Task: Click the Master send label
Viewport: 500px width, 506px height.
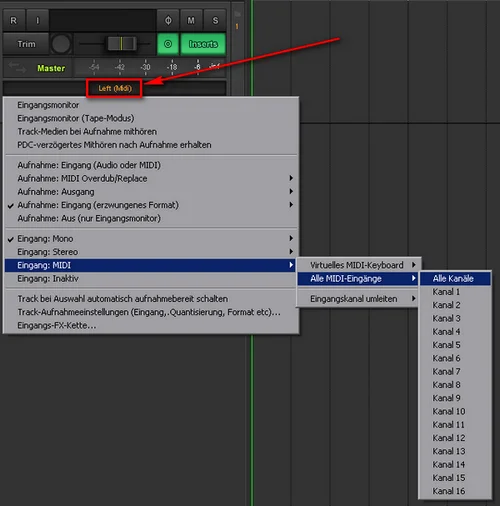Action: tap(51, 68)
